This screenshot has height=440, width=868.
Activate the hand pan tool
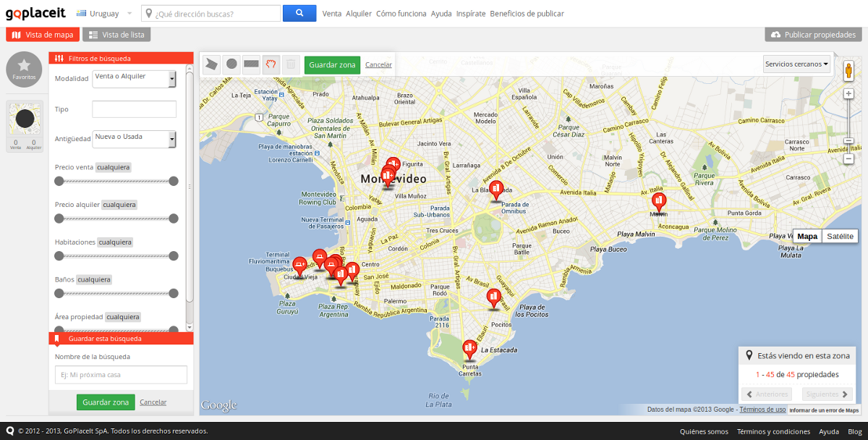coord(271,64)
